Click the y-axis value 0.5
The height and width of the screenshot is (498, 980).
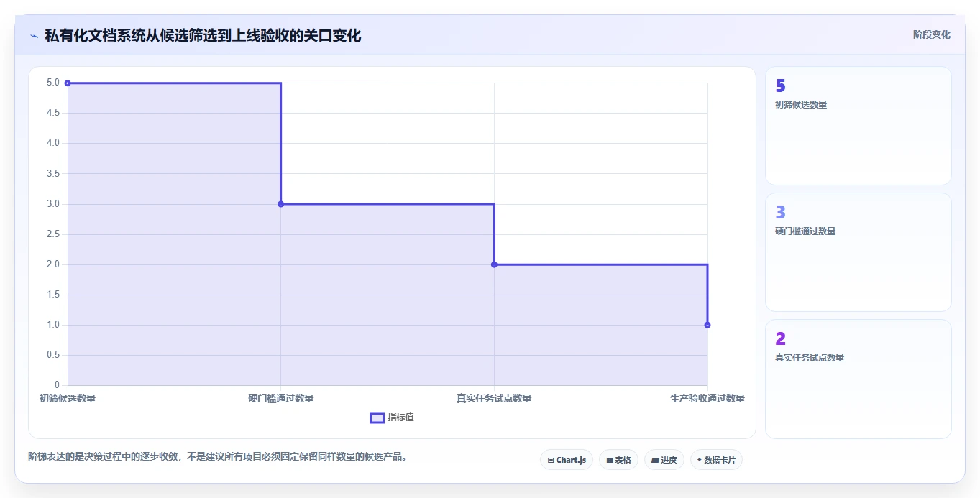(x=53, y=355)
